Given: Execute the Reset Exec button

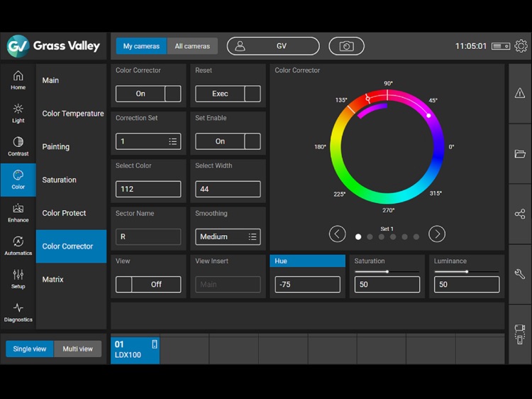Looking at the screenshot, I should point(228,94).
